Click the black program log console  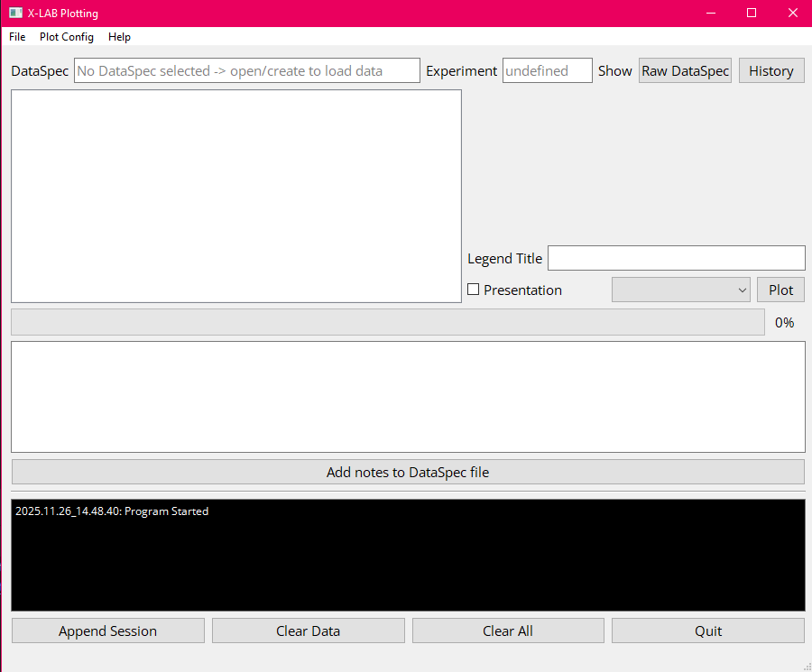pos(407,555)
